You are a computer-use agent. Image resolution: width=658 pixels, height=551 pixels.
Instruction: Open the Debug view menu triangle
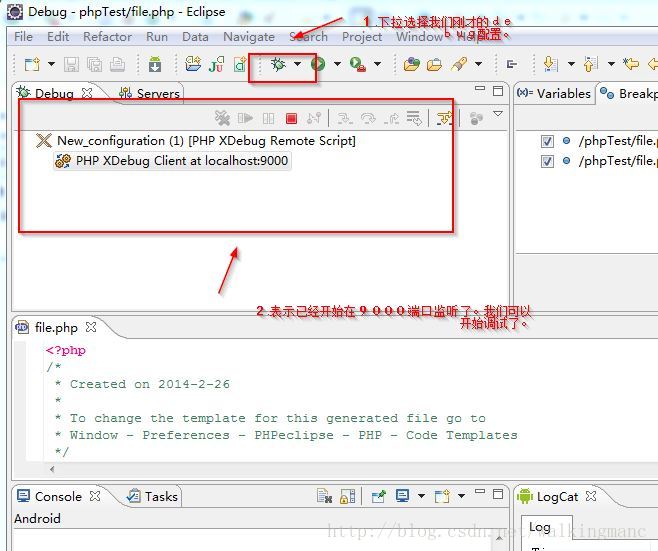click(498, 114)
